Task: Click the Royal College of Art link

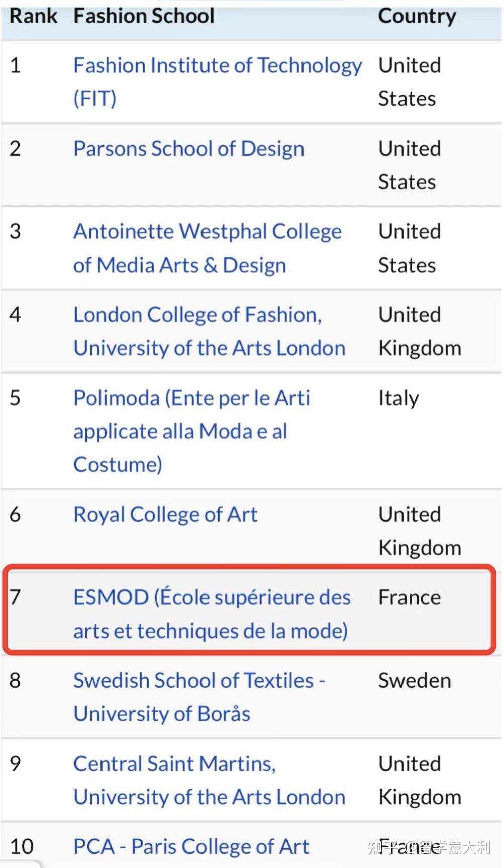Action: point(165,515)
